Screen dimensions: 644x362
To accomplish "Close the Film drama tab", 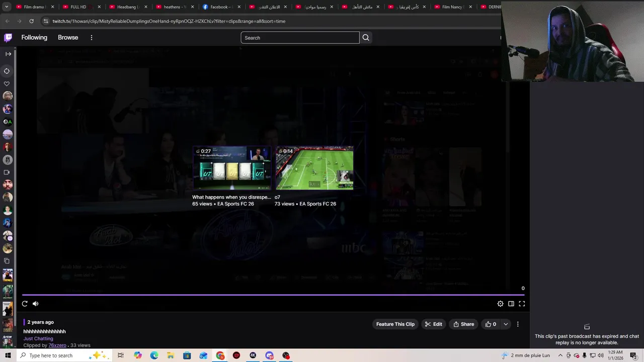I will coord(52,7).
